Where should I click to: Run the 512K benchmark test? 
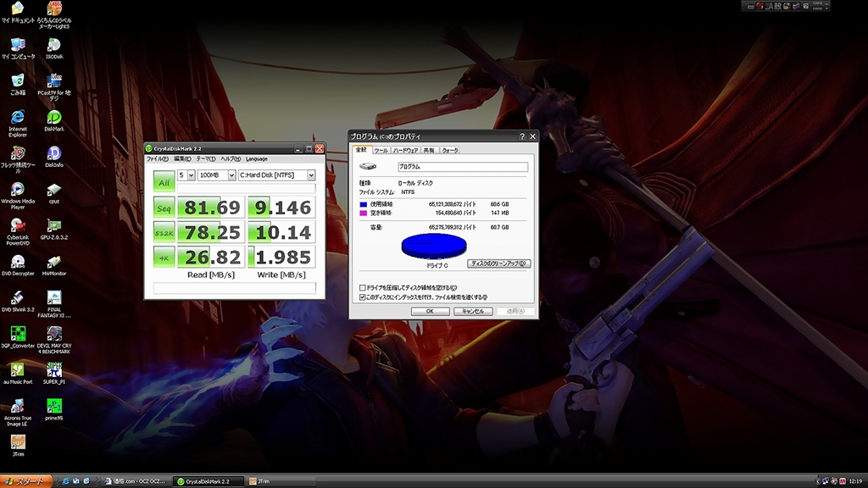tap(164, 232)
